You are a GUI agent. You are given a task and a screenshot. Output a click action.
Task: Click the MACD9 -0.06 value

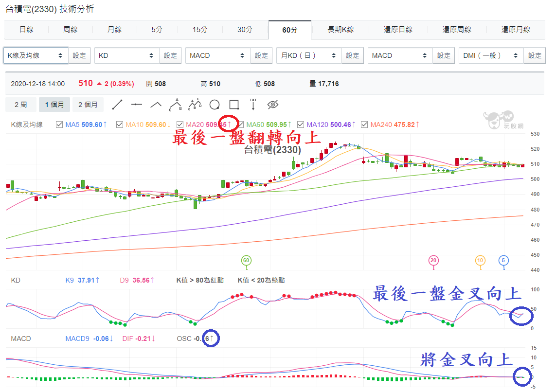coord(89,339)
